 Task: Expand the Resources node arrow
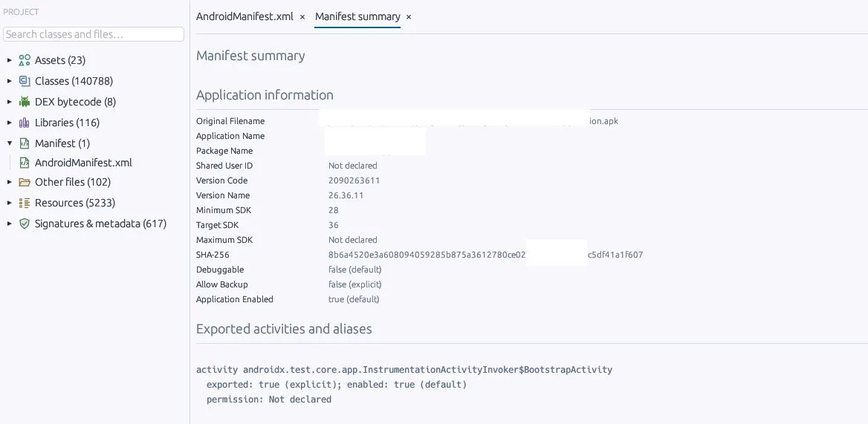coord(10,203)
